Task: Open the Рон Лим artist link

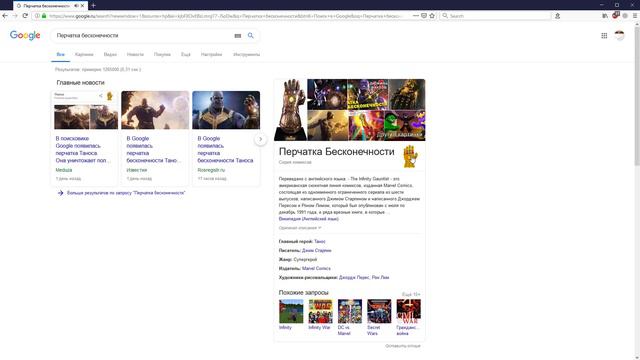Action: 380,278
